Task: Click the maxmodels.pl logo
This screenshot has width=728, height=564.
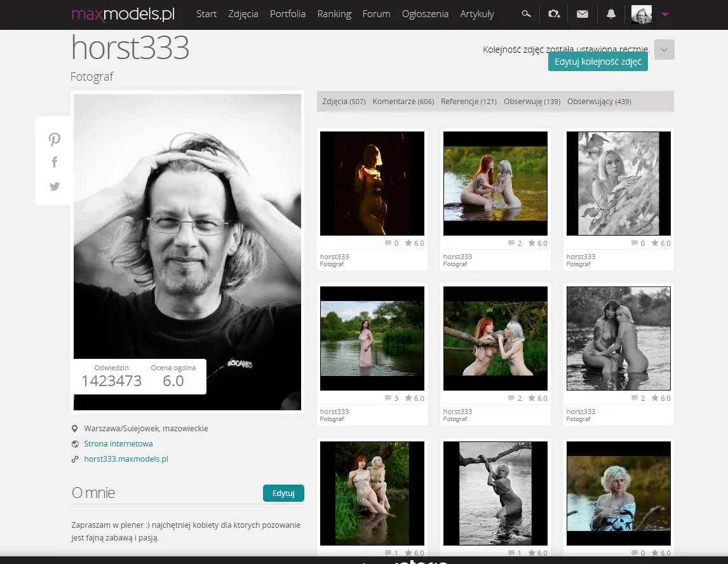Action: coord(123,14)
